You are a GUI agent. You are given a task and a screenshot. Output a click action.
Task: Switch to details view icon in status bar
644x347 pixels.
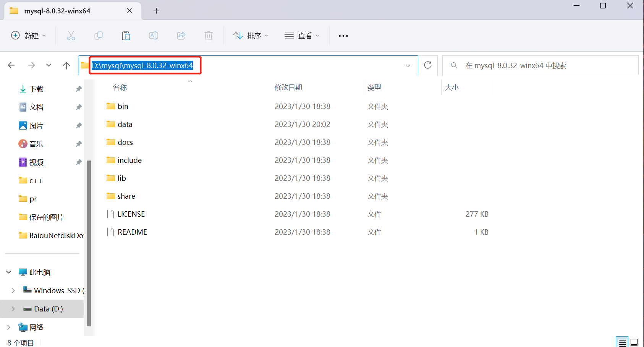(622, 342)
